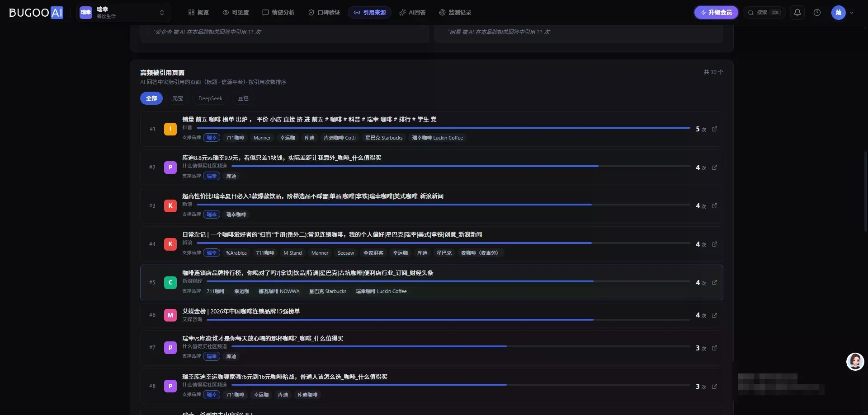Open title 库迪8.8元vs瑞幸9.9元
This screenshot has width=868, height=415.
282,158
